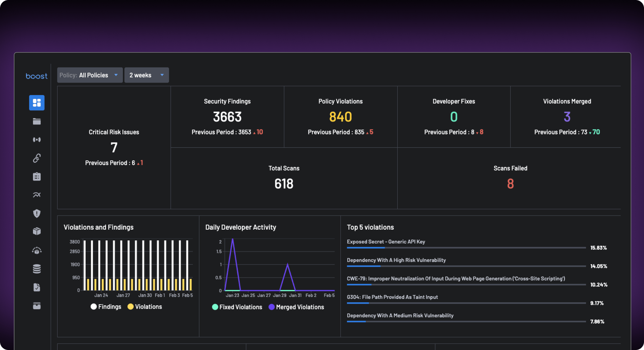This screenshot has width=644, height=350.
Task: Open the shield alert icon in sidebar
Action: pyautogui.click(x=37, y=213)
